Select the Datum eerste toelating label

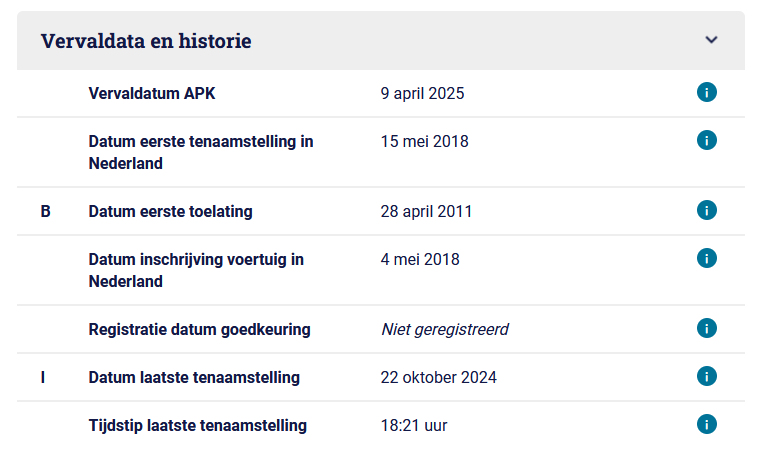click(170, 211)
